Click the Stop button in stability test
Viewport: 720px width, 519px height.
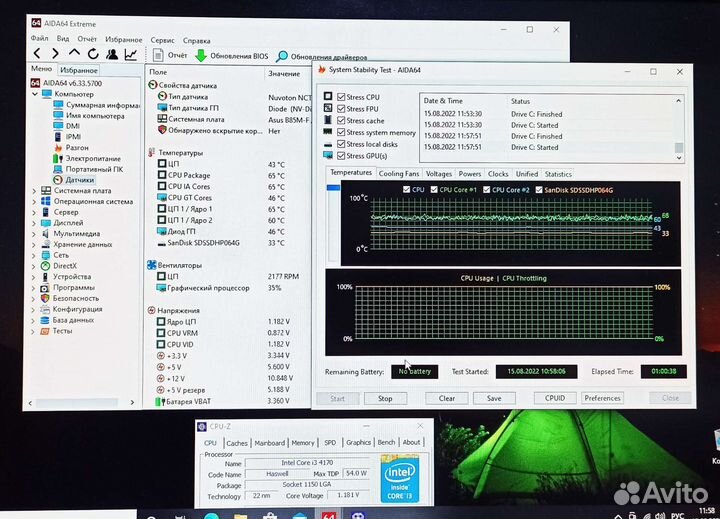coord(385,399)
